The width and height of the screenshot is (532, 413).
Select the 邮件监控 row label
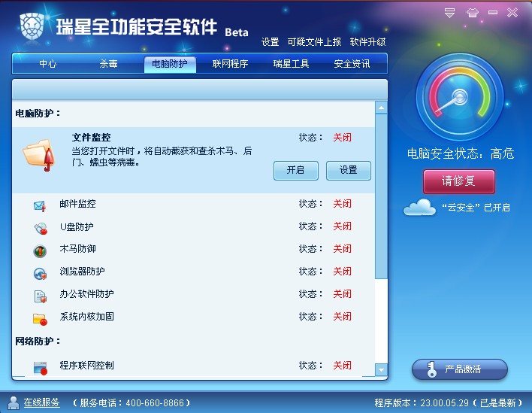(77, 204)
